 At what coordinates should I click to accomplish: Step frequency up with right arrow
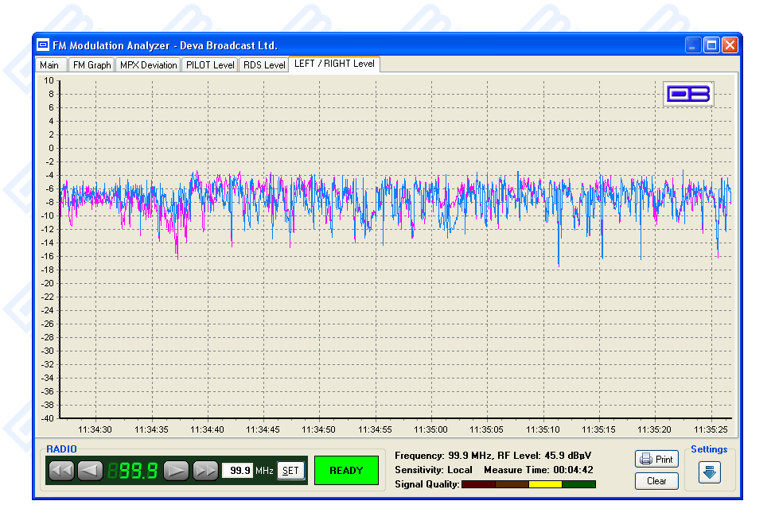176,471
